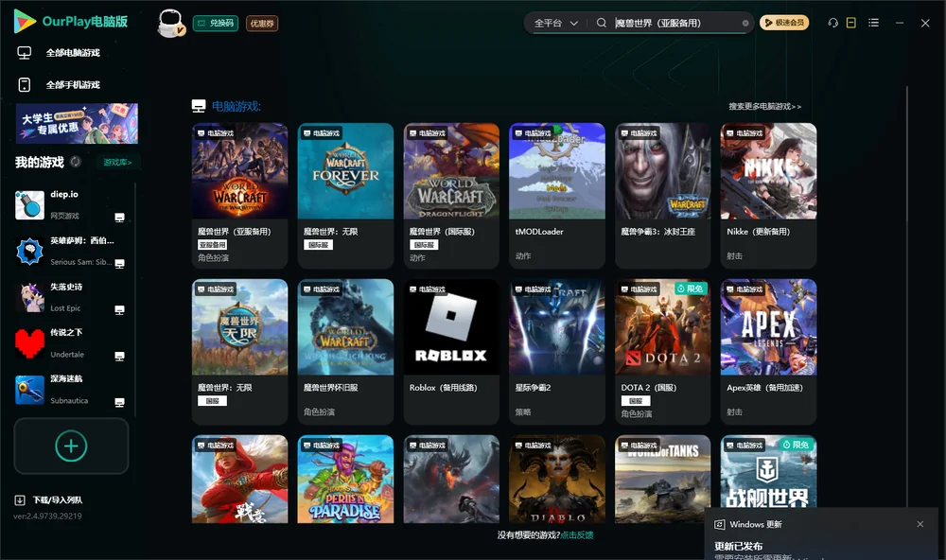Open the 魔兽世界：无限 国服 card

pos(239,351)
